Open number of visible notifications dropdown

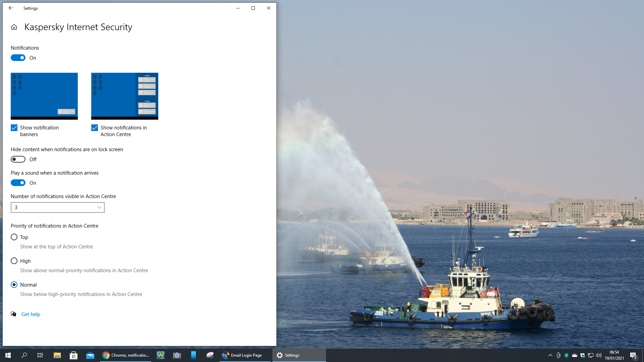[58, 207]
